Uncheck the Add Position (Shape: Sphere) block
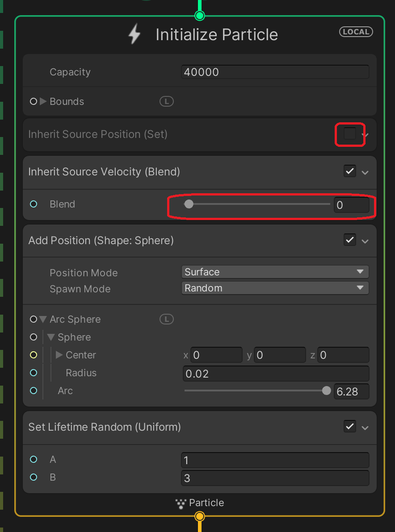The image size is (395, 532). tap(350, 240)
